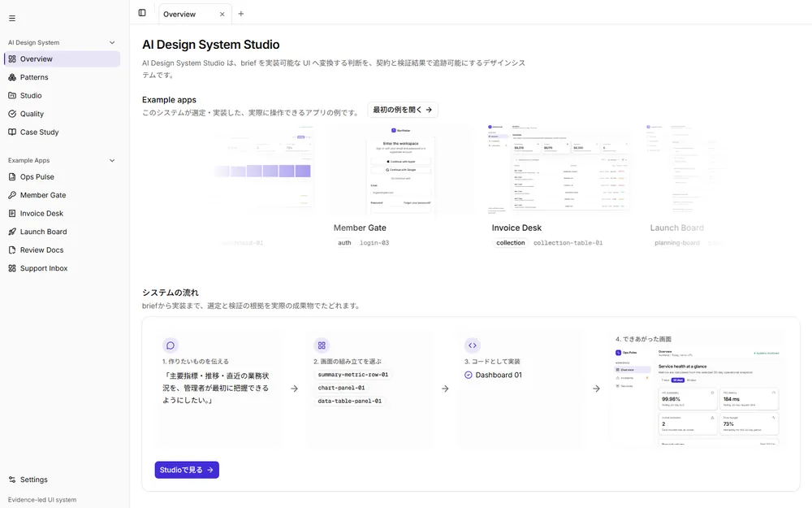Click the Review Docs file icon

point(12,250)
